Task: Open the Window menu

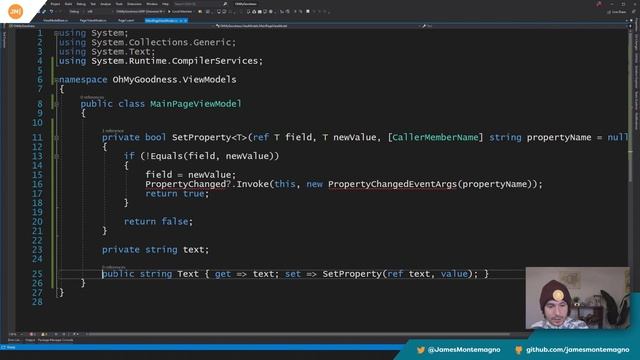Action: pyautogui.click(x=152, y=4)
